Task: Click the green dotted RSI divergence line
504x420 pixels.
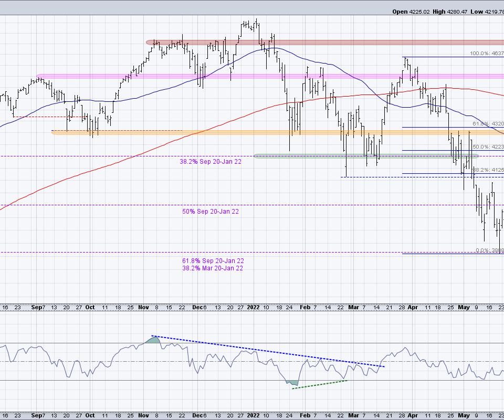Action: [320, 384]
